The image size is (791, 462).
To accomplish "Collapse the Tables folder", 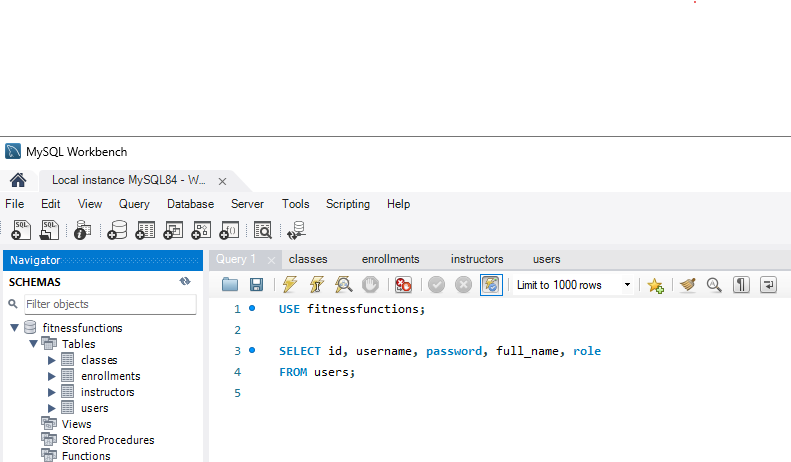I will [33, 344].
